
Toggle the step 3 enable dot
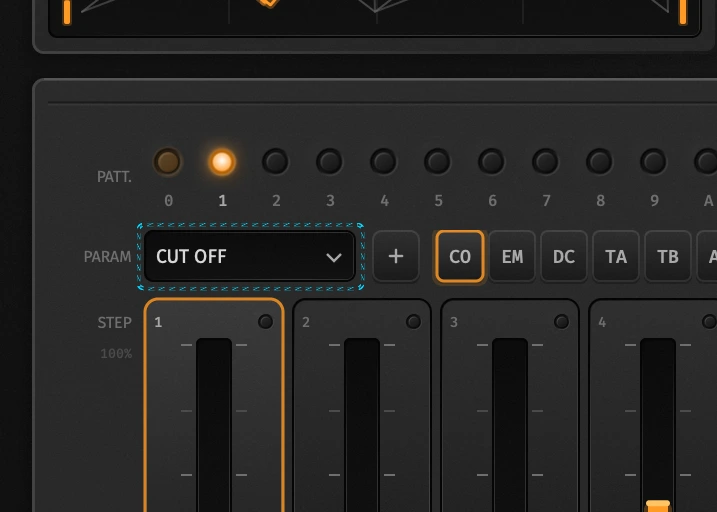pos(562,321)
